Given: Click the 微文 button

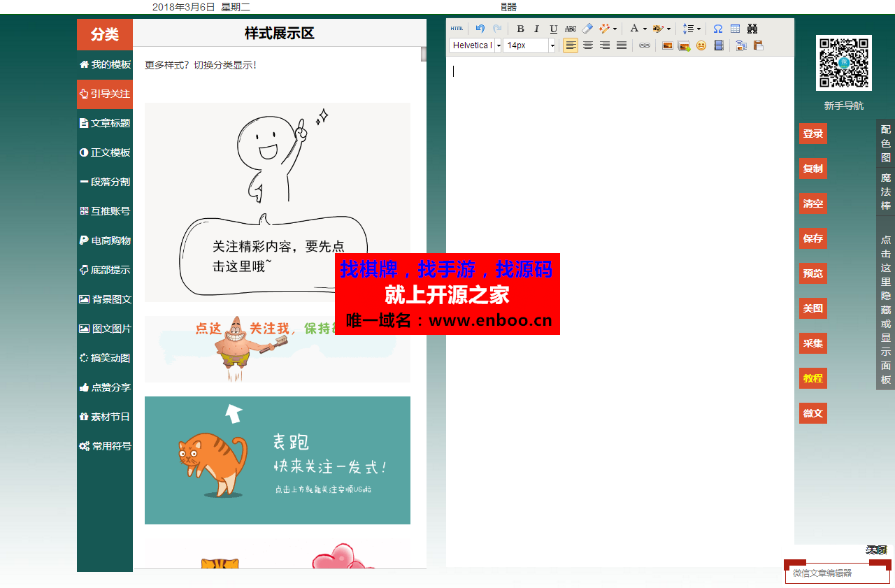Looking at the screenshot, I should [813, 413].
